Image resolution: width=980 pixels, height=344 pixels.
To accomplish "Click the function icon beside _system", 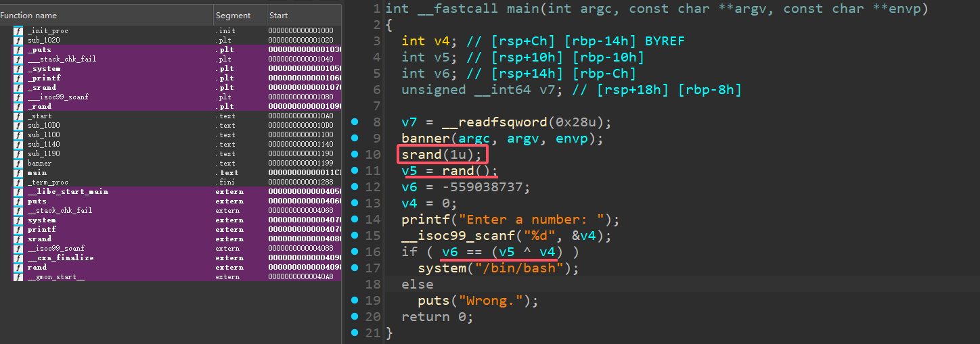I will pyautogui.click(x=18, y=69).
